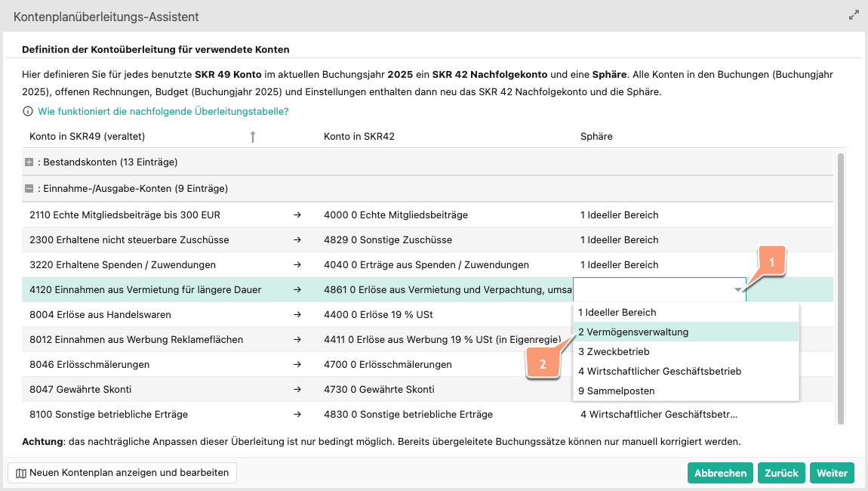
Task: Choose '1 Ideeller Bereich' in the dropdown list
Action: click(x=686, y=313)
